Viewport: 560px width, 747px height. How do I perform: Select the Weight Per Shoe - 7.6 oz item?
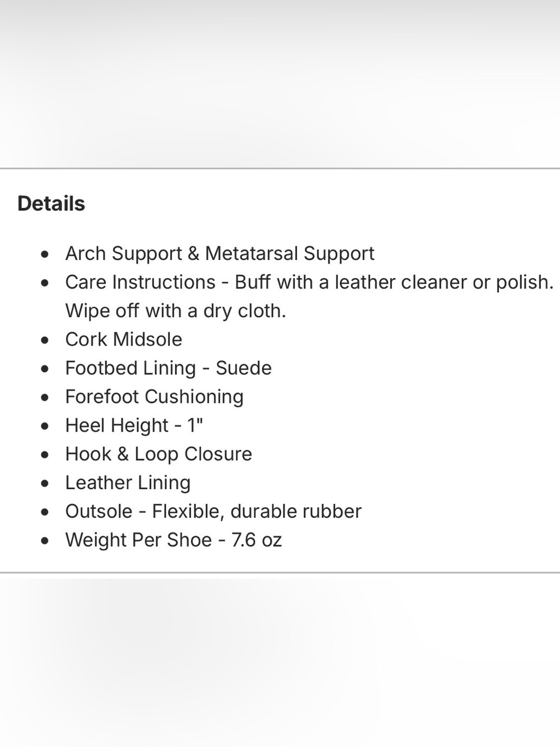tap(173, 540)
